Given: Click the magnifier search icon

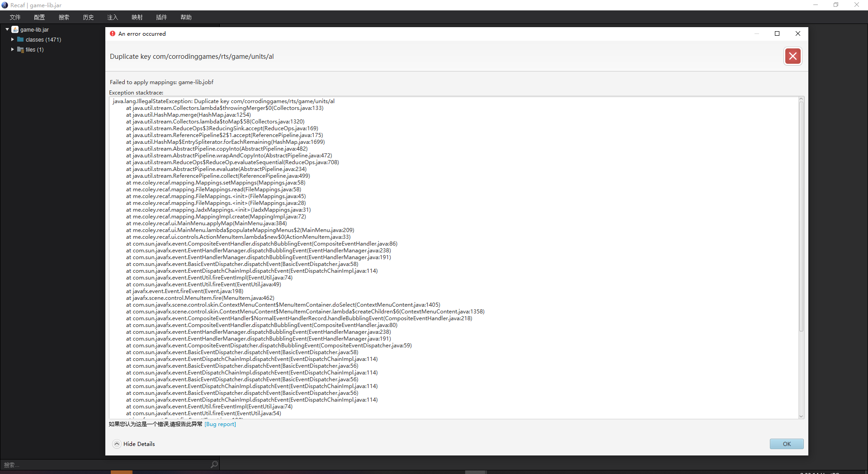Looking at the screenshot, I should (x=214, y=465).
